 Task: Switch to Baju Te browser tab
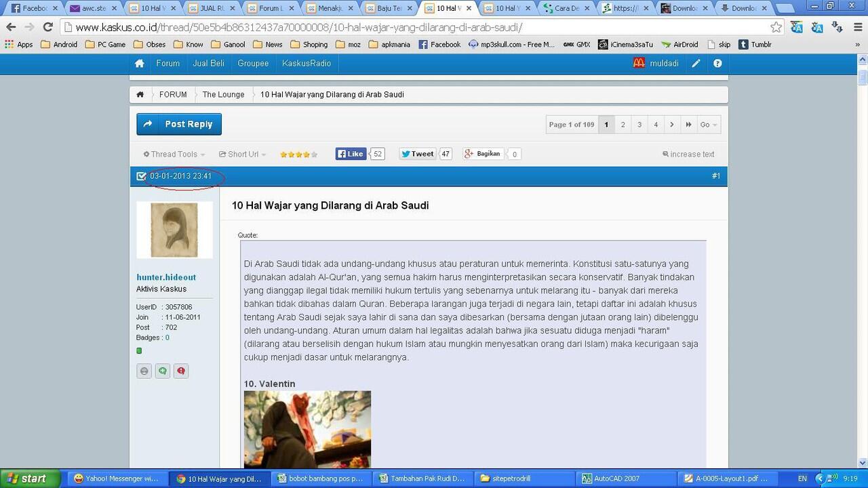coord(388,8)
